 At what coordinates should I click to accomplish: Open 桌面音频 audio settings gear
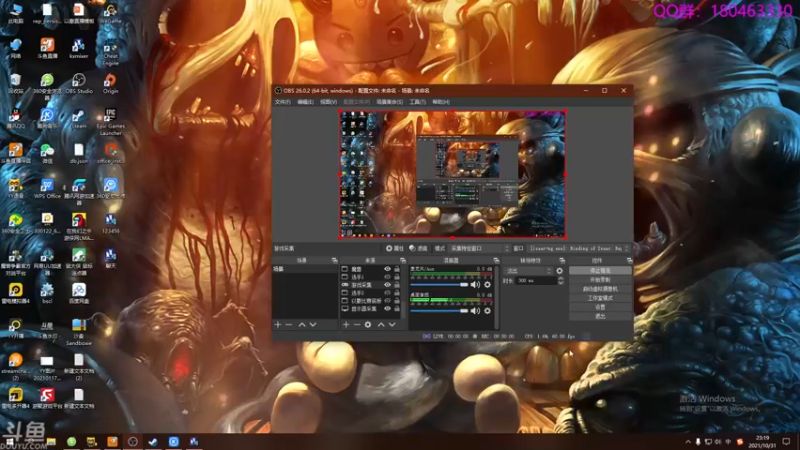pyautogui.click(x=487, y=311)
